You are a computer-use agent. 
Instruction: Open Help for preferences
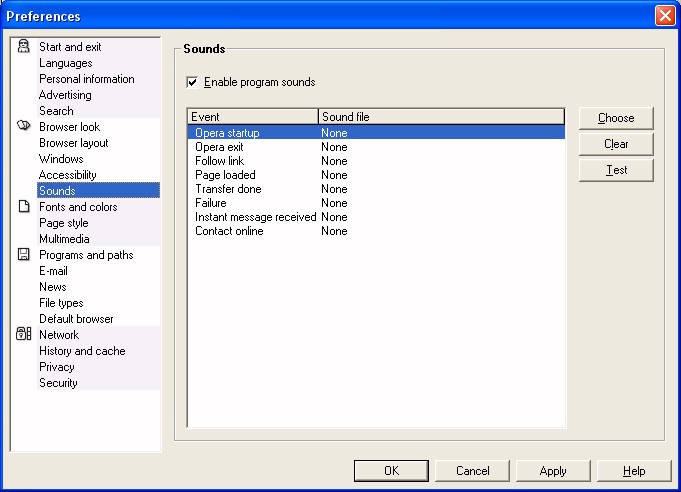coord(634,471)
